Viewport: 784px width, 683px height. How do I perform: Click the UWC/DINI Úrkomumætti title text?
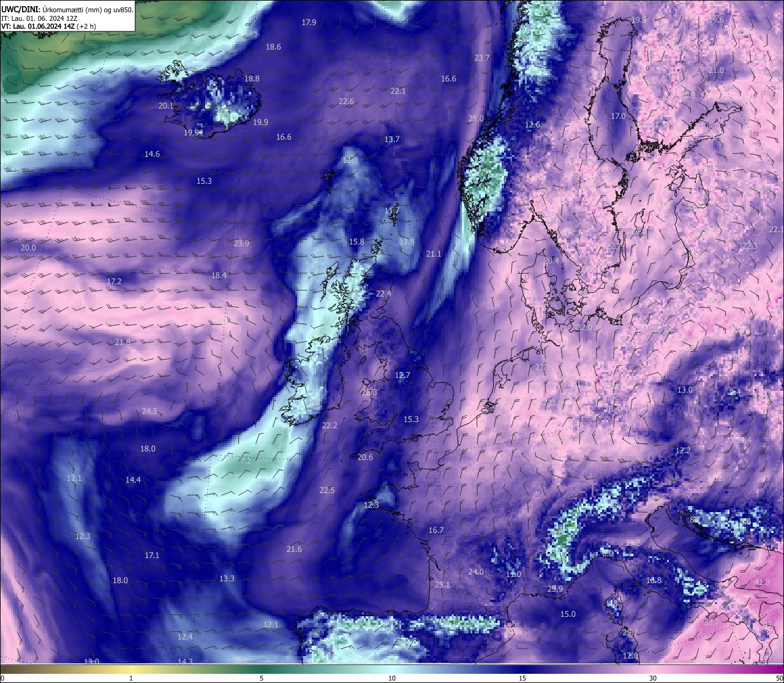tap(67, 10)
